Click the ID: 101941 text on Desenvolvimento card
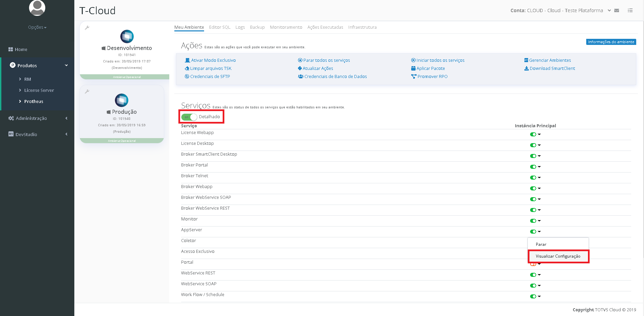The height and width of the screenshot is (316, 644). [x=127, y=55]
